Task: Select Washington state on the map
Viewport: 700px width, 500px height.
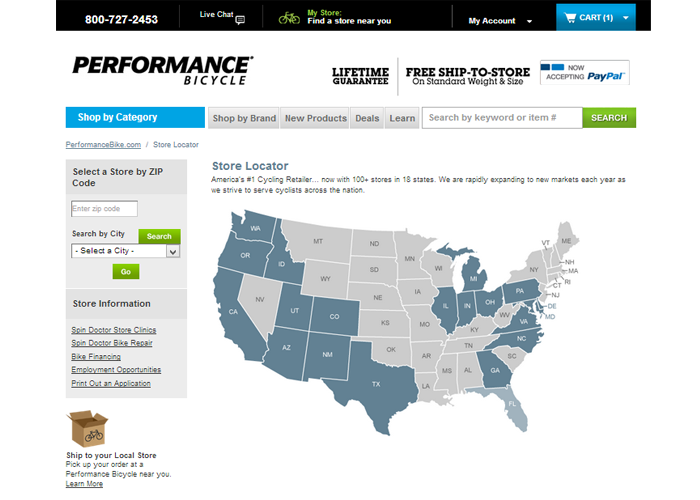Action: point(255,228)
